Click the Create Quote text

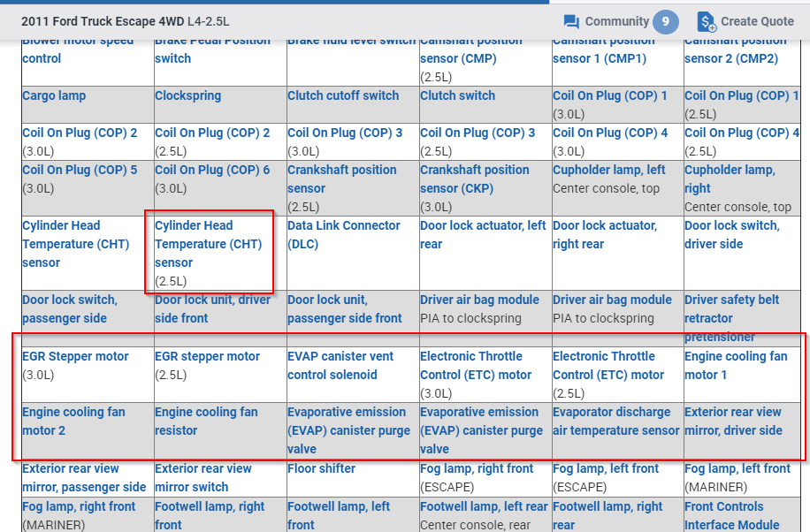[757, 21]
